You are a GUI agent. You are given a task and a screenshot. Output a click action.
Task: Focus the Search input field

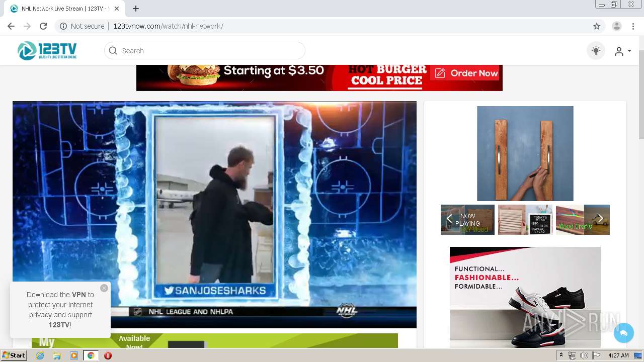[205, 51]
